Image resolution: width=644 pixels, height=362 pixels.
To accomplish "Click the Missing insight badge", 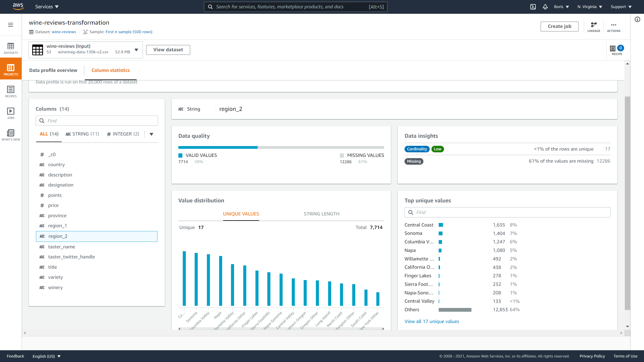I will pyautogui.click(x=414, y=161).
